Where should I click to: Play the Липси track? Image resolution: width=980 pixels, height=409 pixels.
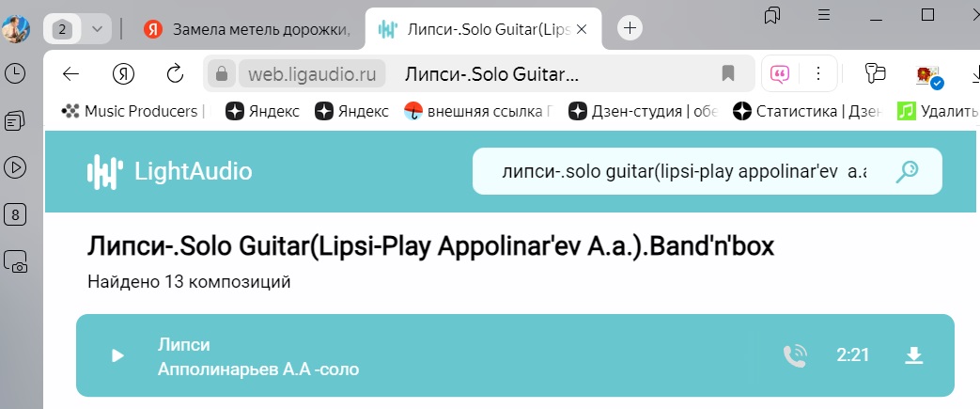117,355
